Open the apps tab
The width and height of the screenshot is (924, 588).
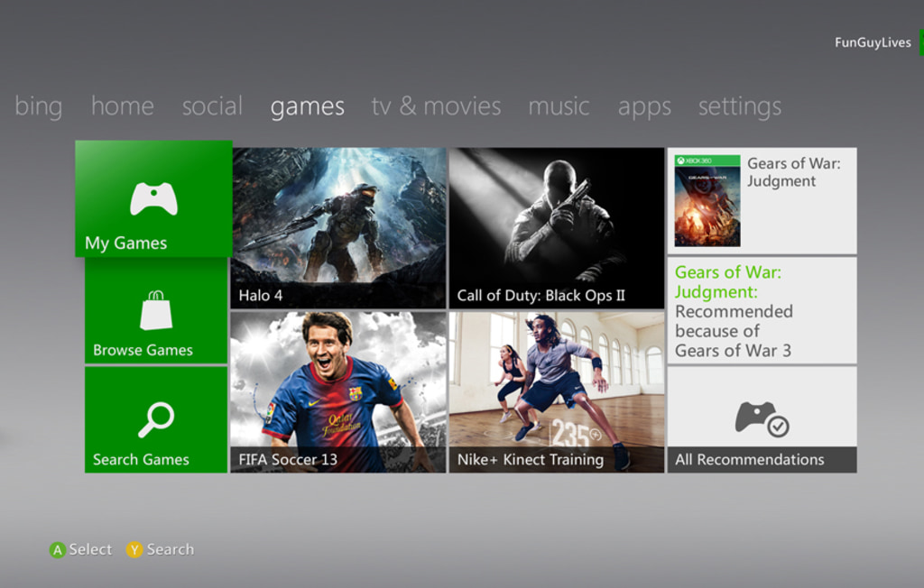coord(644,106)
